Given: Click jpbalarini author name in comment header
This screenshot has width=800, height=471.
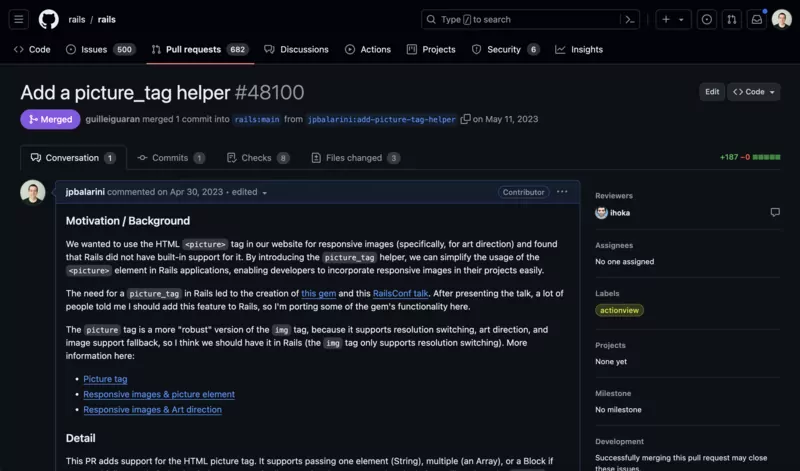Looking at the screenshot, I should [x=85, y=192].
